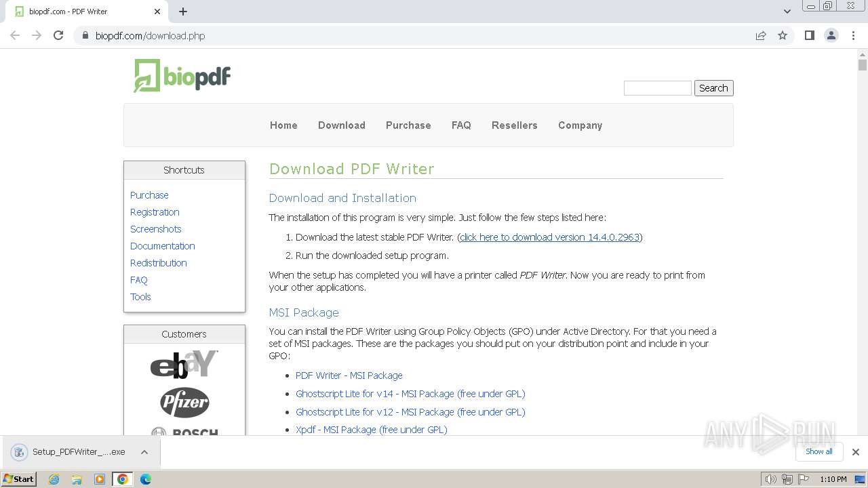Close the biopdf.com tab
868x488 pixels.
coord(157,12)
